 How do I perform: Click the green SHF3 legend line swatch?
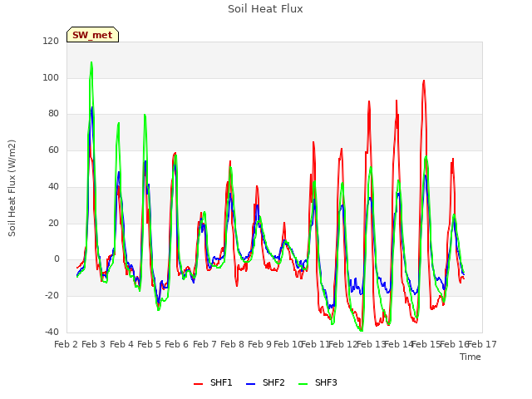click(x=303, y=384)
